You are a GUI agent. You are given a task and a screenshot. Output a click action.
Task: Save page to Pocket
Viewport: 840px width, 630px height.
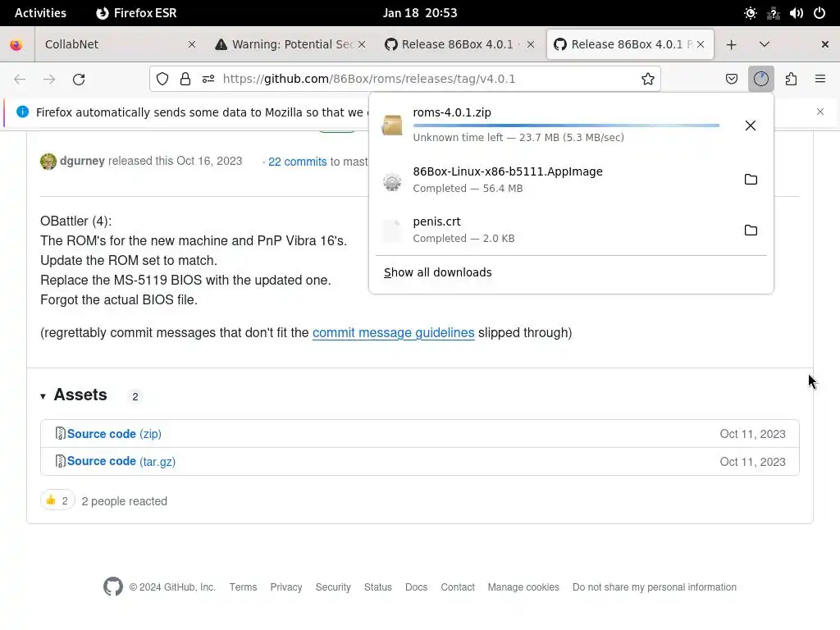coord(731,80)
